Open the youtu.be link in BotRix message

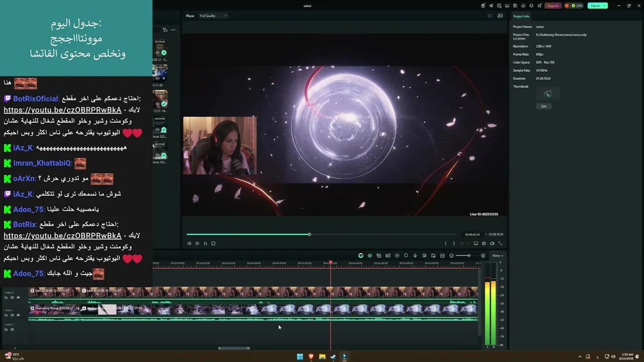tap(62, 235)
